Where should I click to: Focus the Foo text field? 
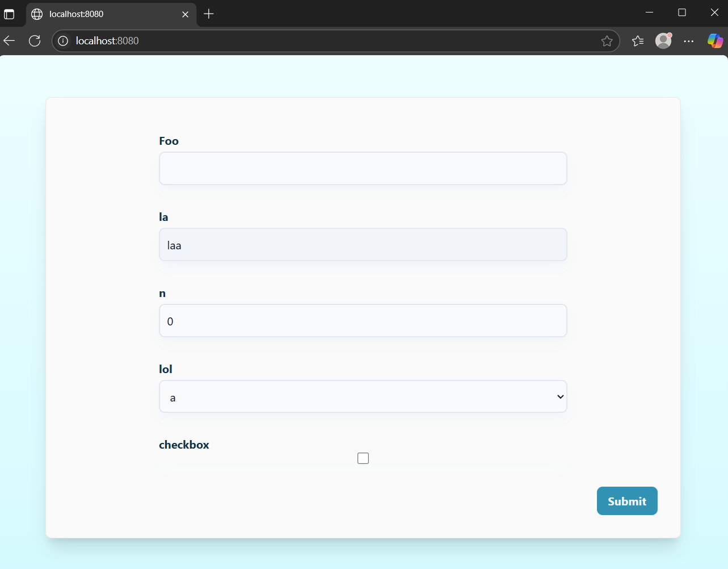click(x=363, y=168)
